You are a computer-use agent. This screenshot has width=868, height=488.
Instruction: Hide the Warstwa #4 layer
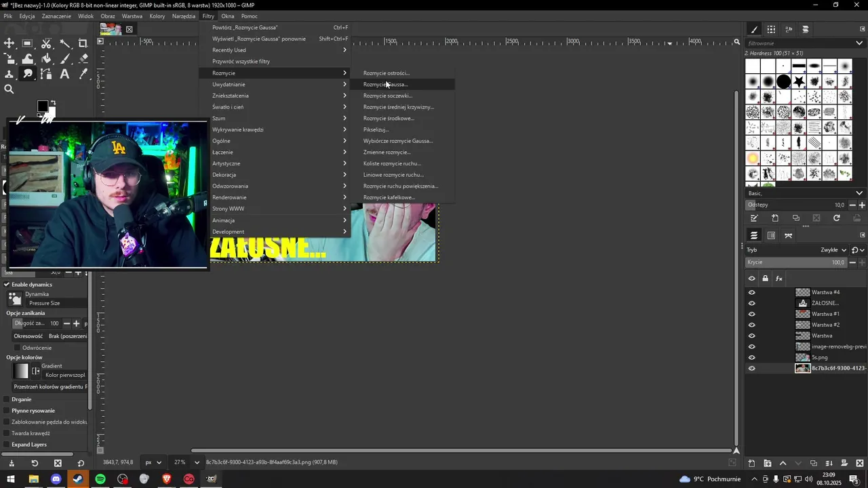(751, 292)
